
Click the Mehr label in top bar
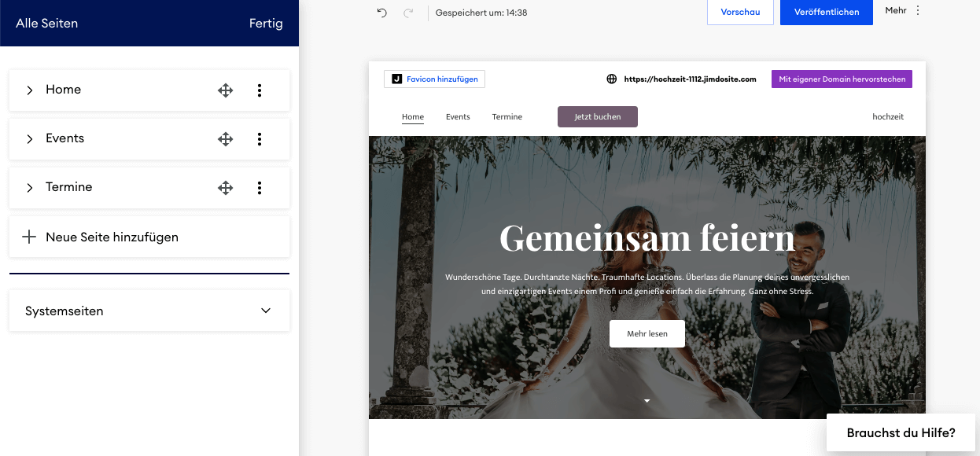point(896,10)
